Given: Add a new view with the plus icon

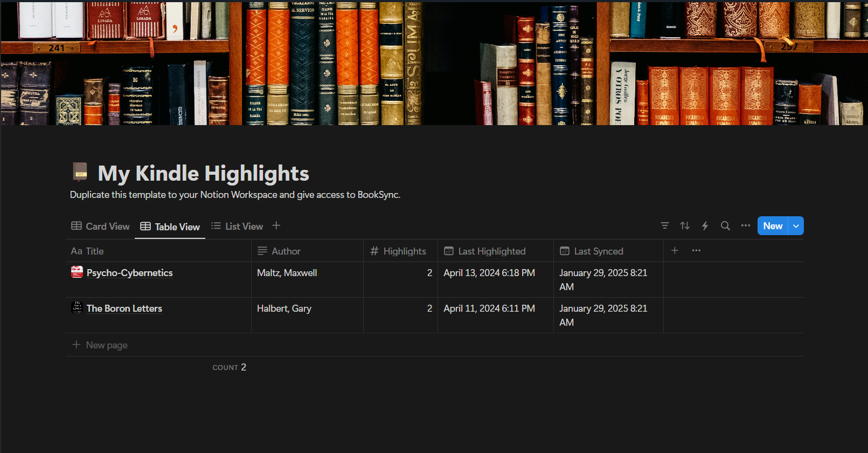Looking at the screenshot, I should pos(276,226).
